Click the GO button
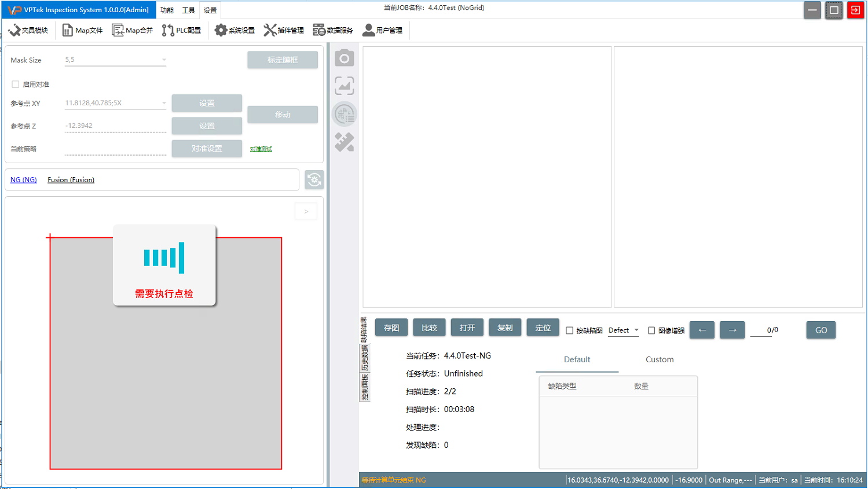Image resolution: width=868 pixels, height=489 pixels. [x=821, y=330]
